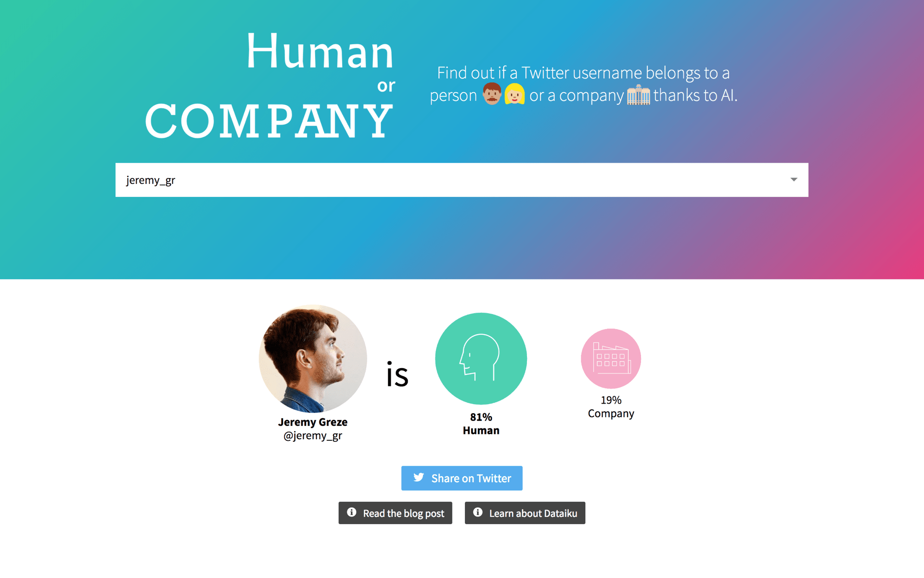The width and height of the screenshot is (924, 578).
Task: Click the green Human head icon
Action: tap(481, 358)
